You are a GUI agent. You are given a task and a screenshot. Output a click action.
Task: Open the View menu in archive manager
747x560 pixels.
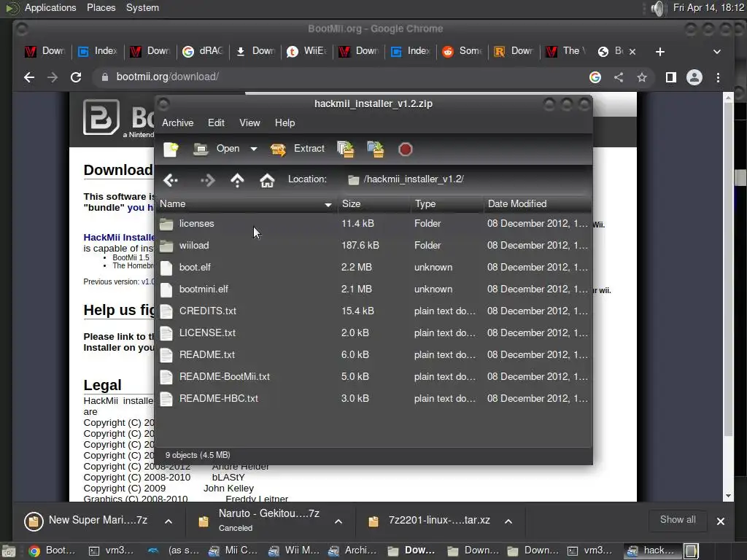point(249,122)
